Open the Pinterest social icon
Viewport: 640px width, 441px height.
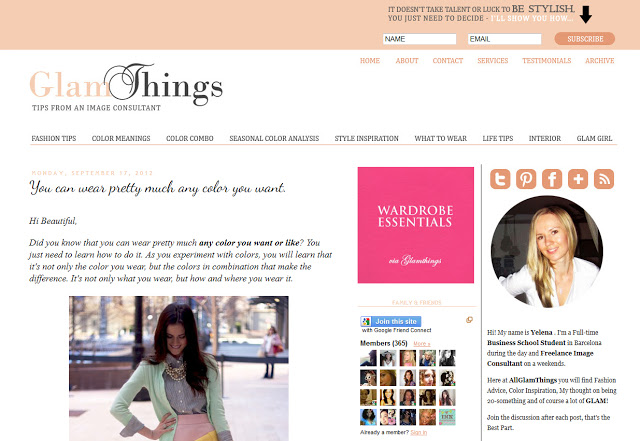(x=526, y=179)
